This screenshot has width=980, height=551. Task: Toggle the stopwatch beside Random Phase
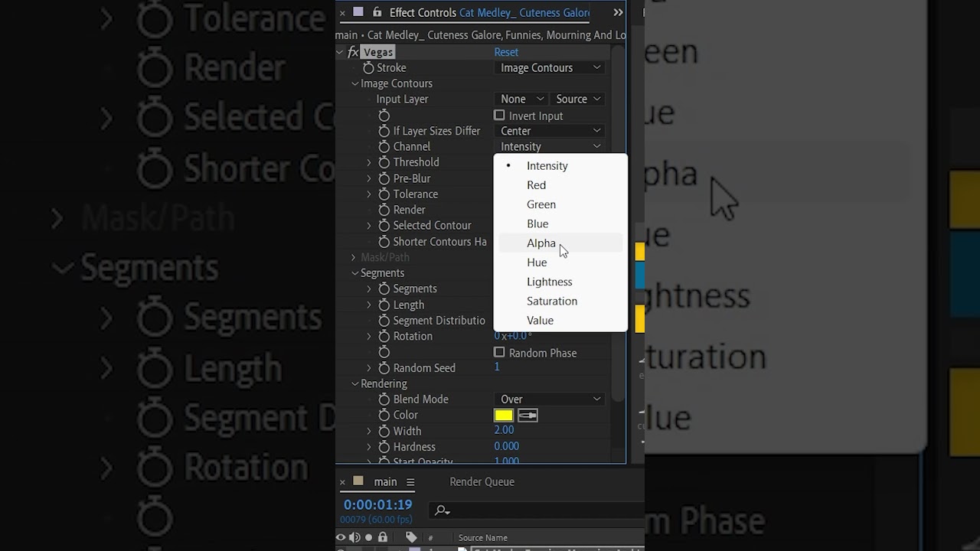click(384, 353)
